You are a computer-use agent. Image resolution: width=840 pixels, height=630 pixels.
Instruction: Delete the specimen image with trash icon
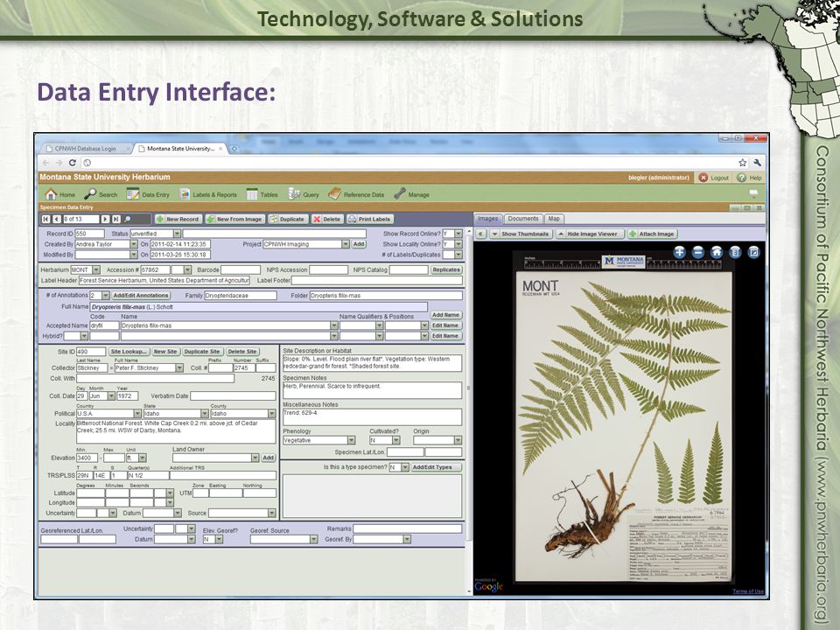[x=735, y=252]
